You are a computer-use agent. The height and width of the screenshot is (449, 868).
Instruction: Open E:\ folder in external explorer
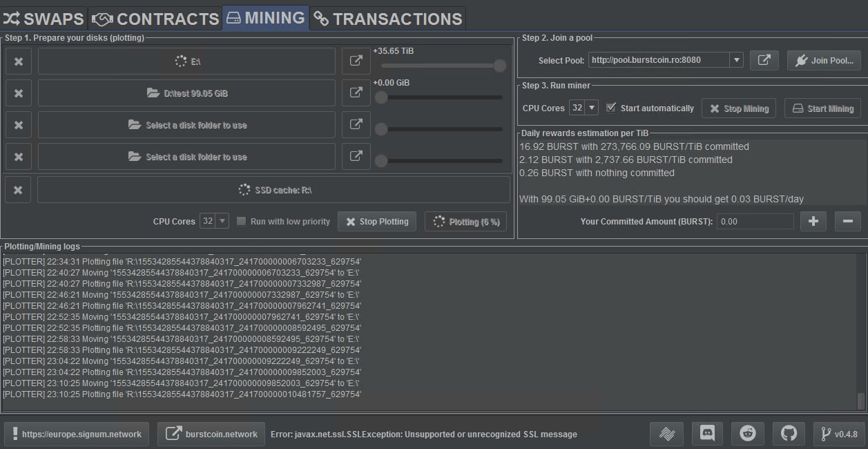click(x=356, y=61)
